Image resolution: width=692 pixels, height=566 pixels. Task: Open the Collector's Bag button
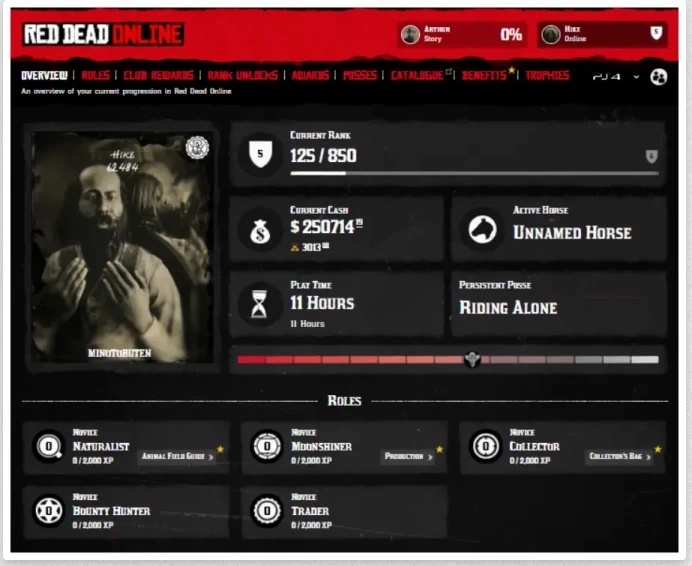(620, 457)
